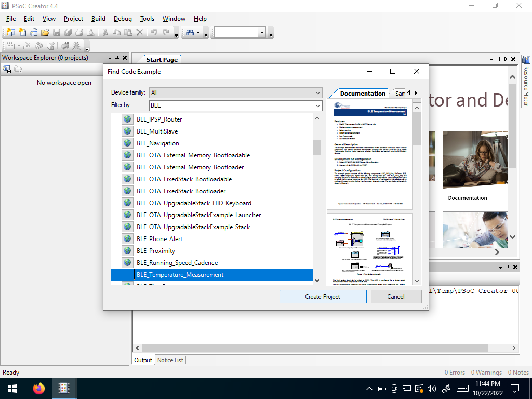
Task: Pin the Workspace Explorer panel
Action: [117, 58]
